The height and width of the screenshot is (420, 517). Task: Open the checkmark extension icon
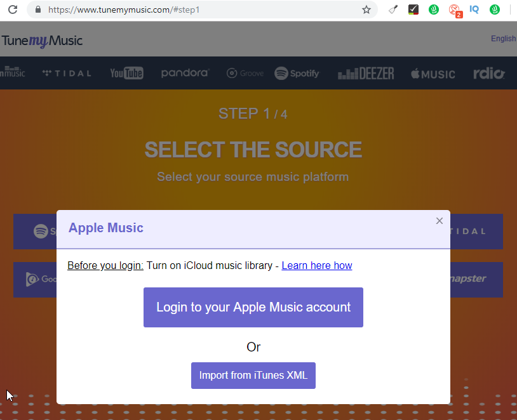[x=413, y=10]
